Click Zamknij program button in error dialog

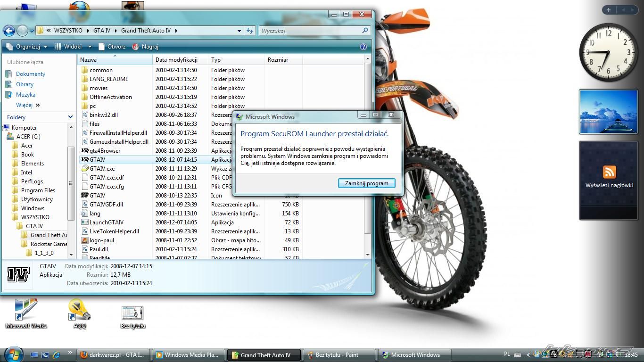tap(366, 183)
